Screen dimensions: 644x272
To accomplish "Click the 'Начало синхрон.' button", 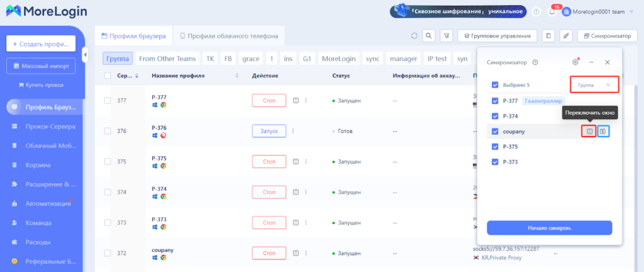I will [549, 227].
